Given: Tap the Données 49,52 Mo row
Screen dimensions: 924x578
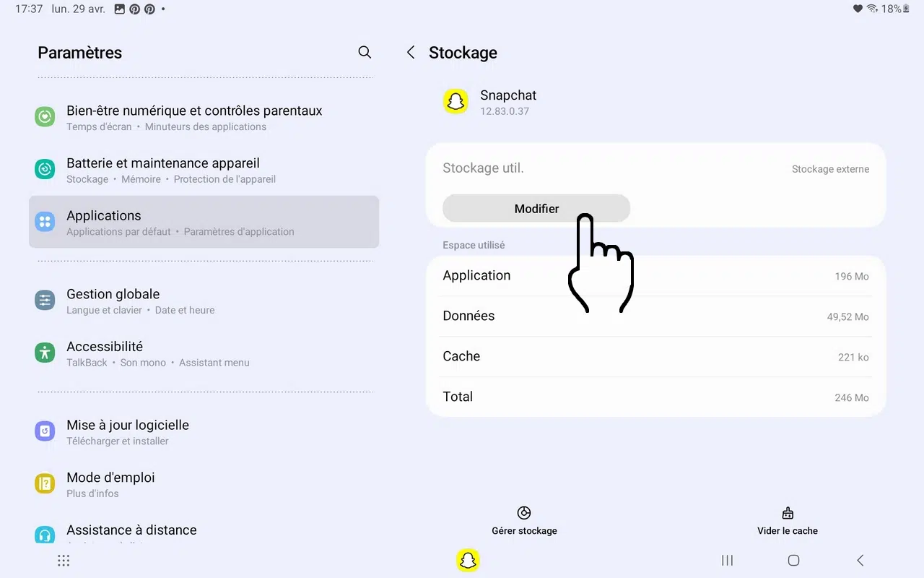Looking at the screenshot, I should coord(655,316).
